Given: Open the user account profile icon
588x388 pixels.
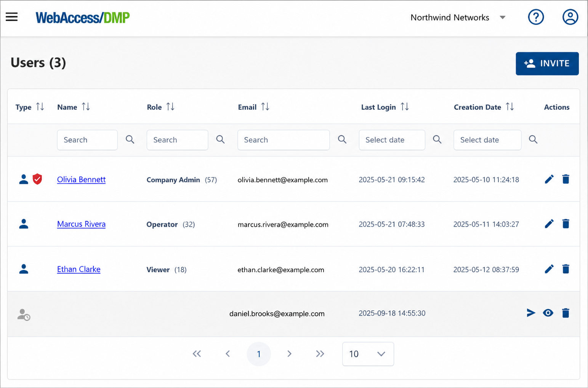Looking at the screenshot, I should coord(570,17).
